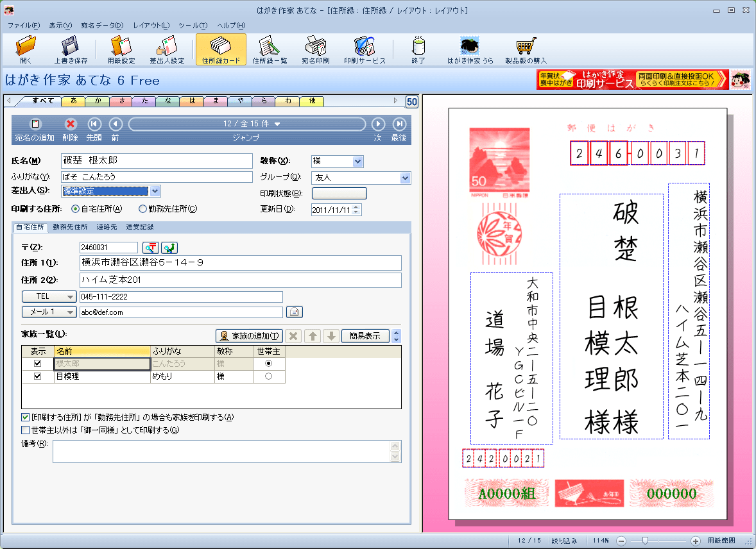756x549 pixels.
Task: Click the 家族の追加 button
Action: (x=248, y=336)
